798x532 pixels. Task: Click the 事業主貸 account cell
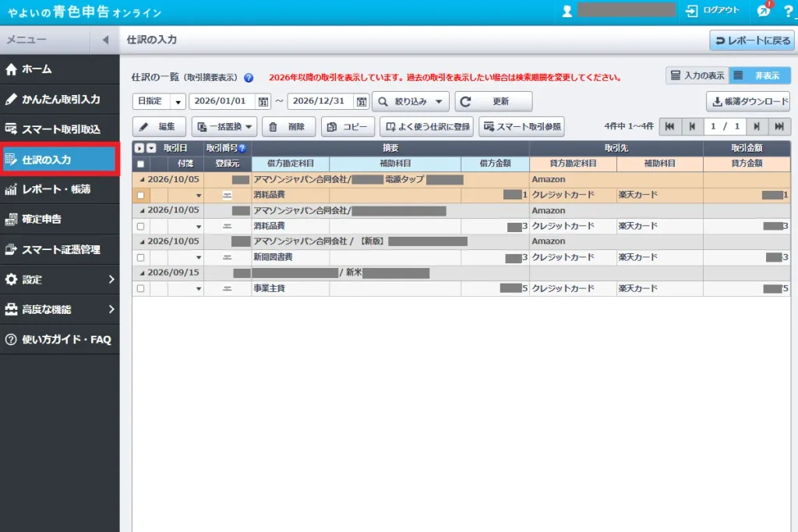point(290,288)
